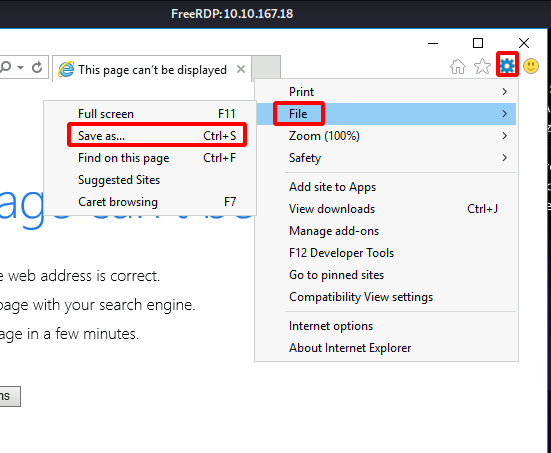
Task: Click the partially visible button below error text
Action: tap(10, 396)
